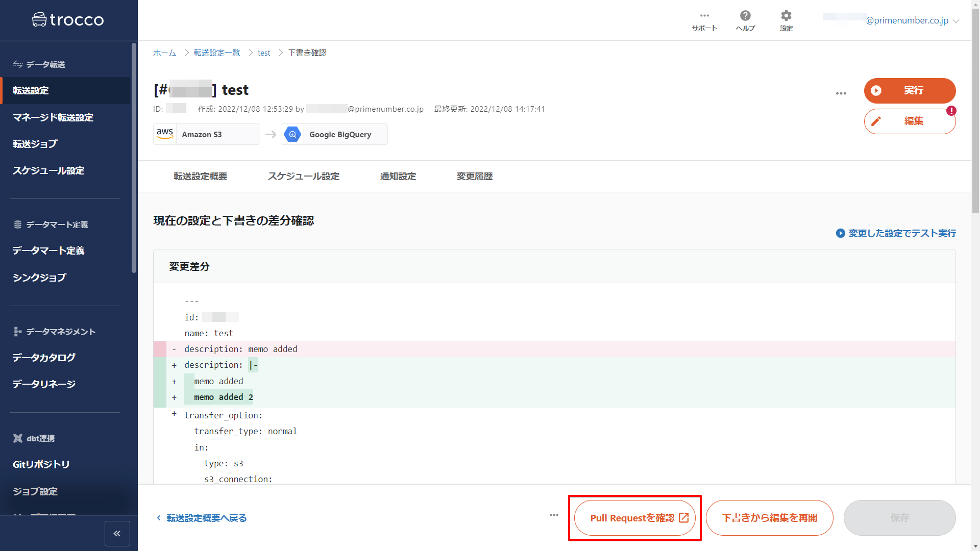The height and width of the screenshot is (551, 980).
Task: Click the データマネジメント section icon
Action: point(18,332)
